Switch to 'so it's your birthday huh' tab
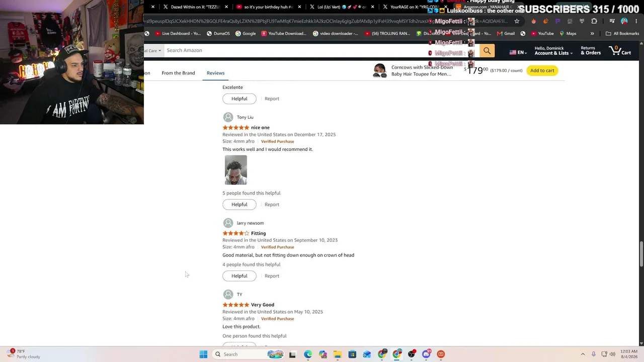This screenshot has width=644, height=362. 268,7
